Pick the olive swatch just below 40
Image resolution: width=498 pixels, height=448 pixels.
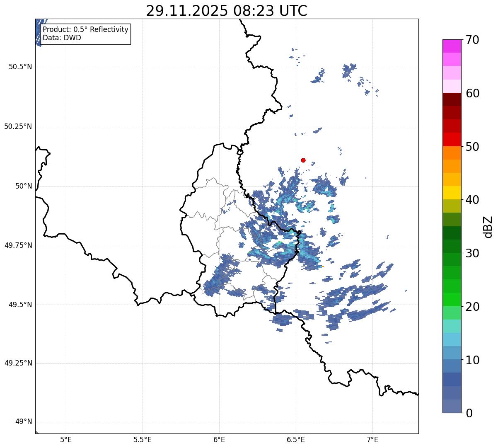(452, 206)
